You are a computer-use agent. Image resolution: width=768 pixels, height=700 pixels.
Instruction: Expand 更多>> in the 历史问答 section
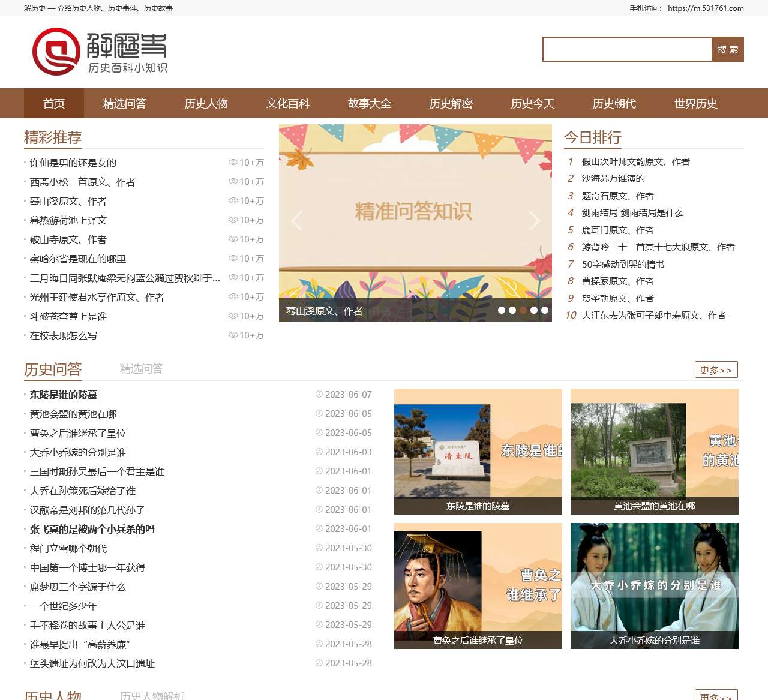tap(716, 370)
